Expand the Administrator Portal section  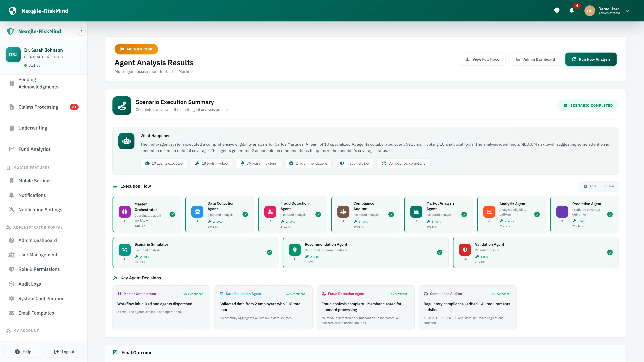pyautogui.click(x=38, y=227)
